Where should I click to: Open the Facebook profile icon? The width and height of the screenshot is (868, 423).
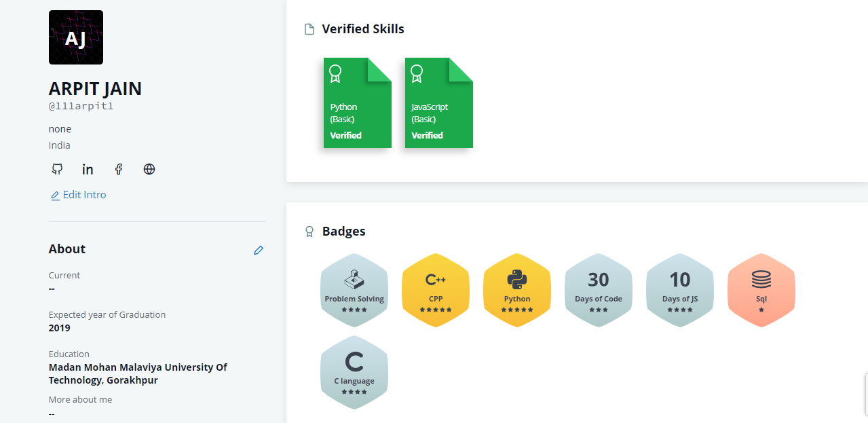click(x=119, y=169)
